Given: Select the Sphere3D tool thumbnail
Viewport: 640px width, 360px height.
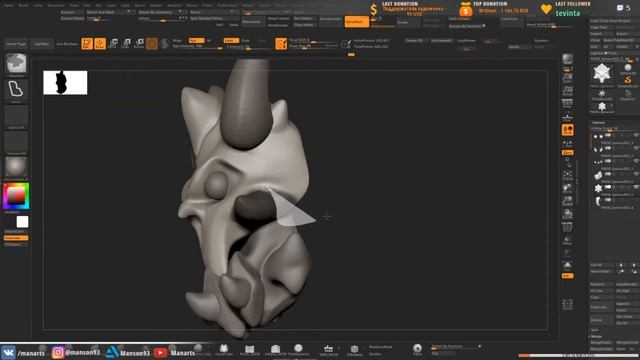Looking at the screenshot, I should tap(628, 69).
